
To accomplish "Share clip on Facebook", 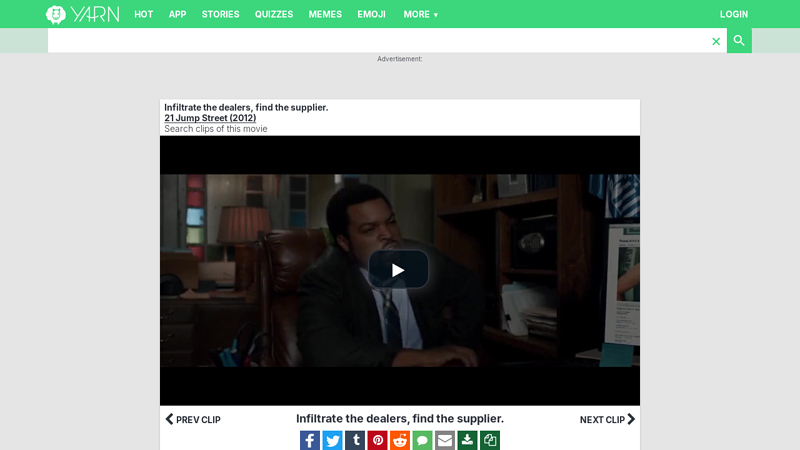I will (x=310, y=440).
